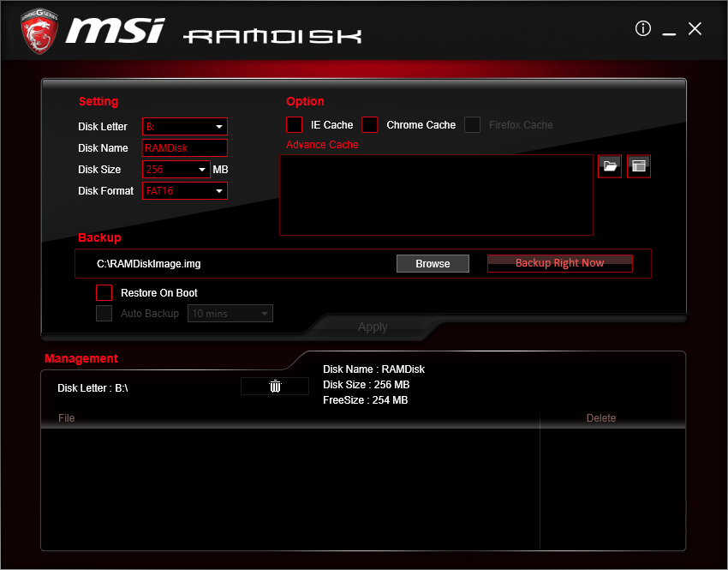Expand the Disk Size dropdown
The image size is (728, 570).
pos(176,170)
